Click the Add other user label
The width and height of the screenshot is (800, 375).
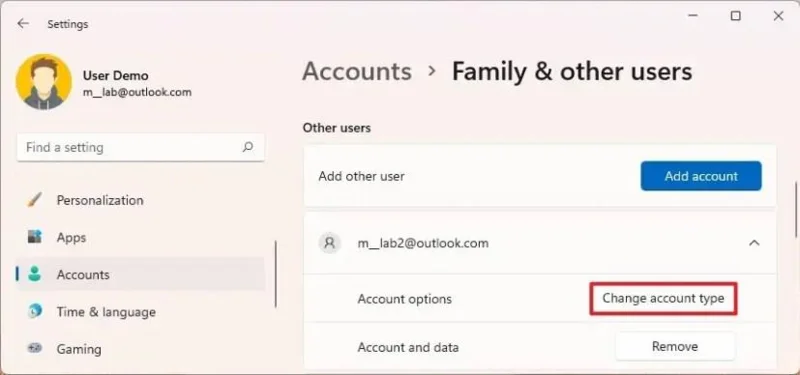pyautogui.click(x=361, y=177)
